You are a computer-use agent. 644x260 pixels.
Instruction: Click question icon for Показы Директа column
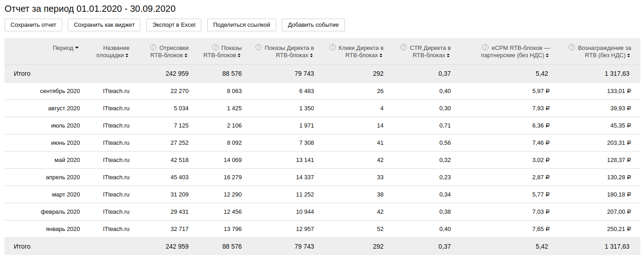[259, 47]
